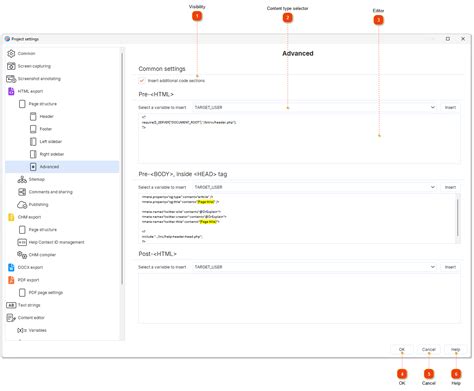Toggle Insert additional code sections checkbox
This screenshot has height=391, width=474.
[142, 81]
